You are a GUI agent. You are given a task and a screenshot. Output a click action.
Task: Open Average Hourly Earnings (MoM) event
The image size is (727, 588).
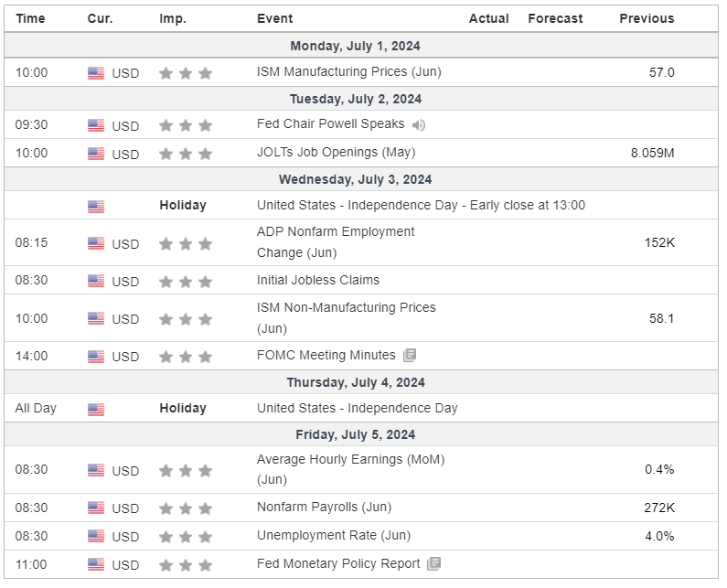[351, 469]
